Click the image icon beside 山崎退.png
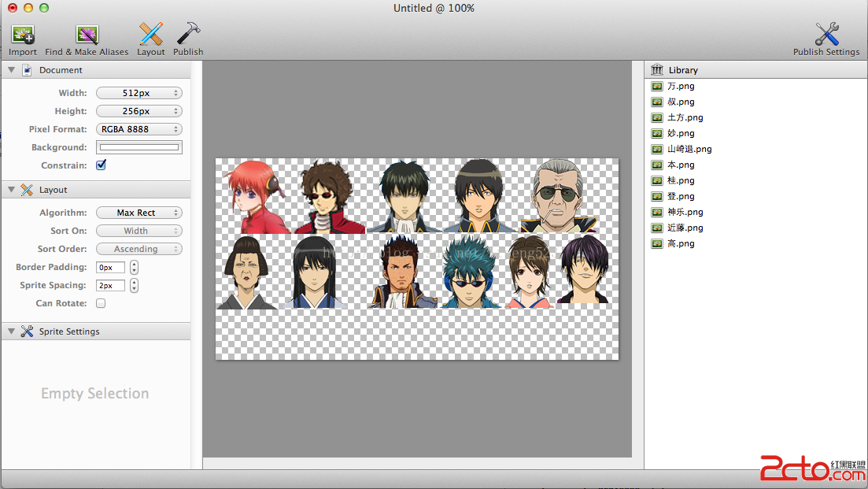Viewport: 868px width, 489px height. (x=657, y=150)
